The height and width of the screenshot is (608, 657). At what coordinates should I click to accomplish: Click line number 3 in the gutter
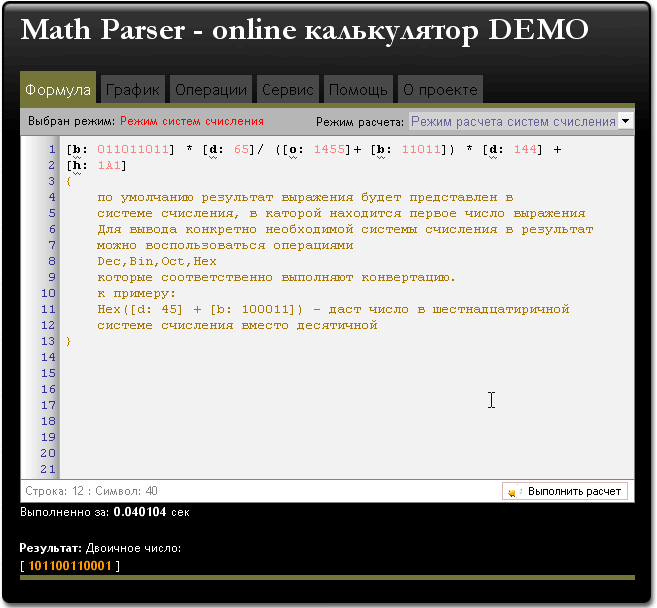(x=51, y=181)
